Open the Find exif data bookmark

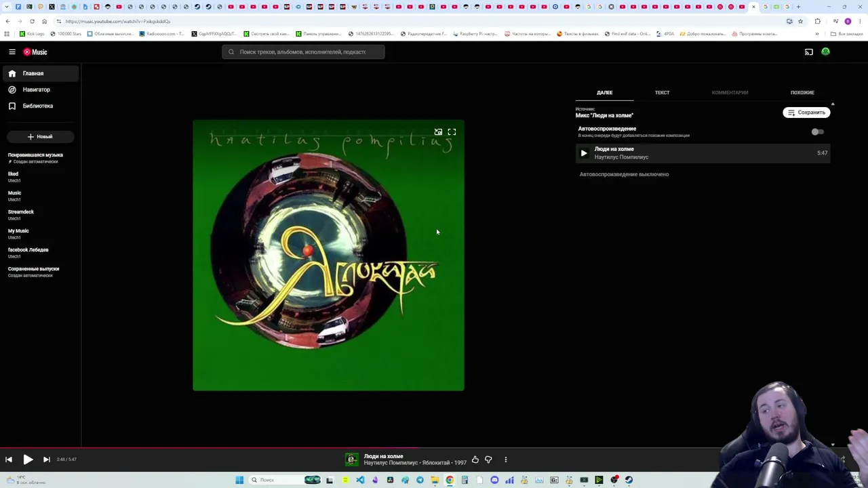627,34
